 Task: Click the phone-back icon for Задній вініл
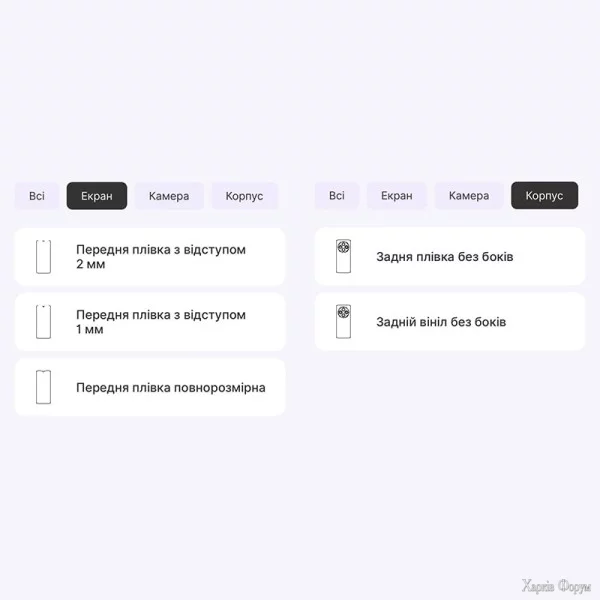coord(343,322)
